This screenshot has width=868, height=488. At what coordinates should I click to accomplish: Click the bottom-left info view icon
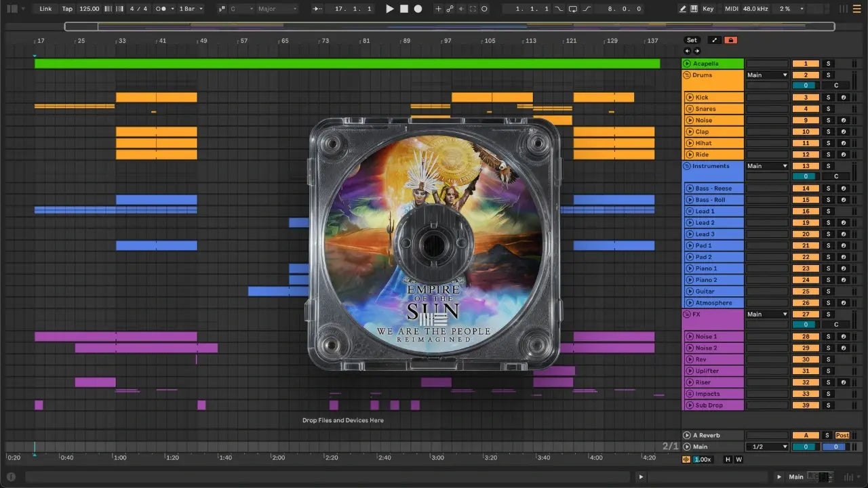click(x=12, y=476)
